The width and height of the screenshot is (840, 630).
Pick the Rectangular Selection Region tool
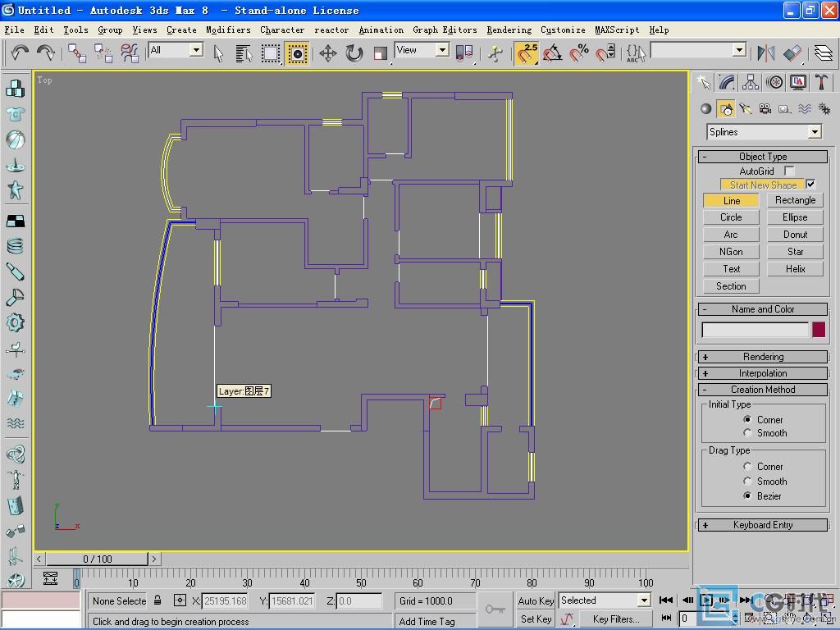click(271, 53)
